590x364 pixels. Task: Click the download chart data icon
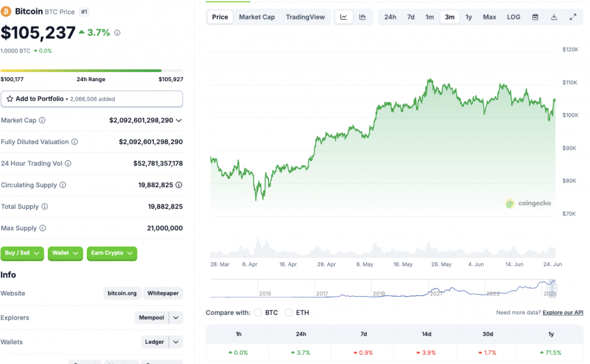(554, 17)
